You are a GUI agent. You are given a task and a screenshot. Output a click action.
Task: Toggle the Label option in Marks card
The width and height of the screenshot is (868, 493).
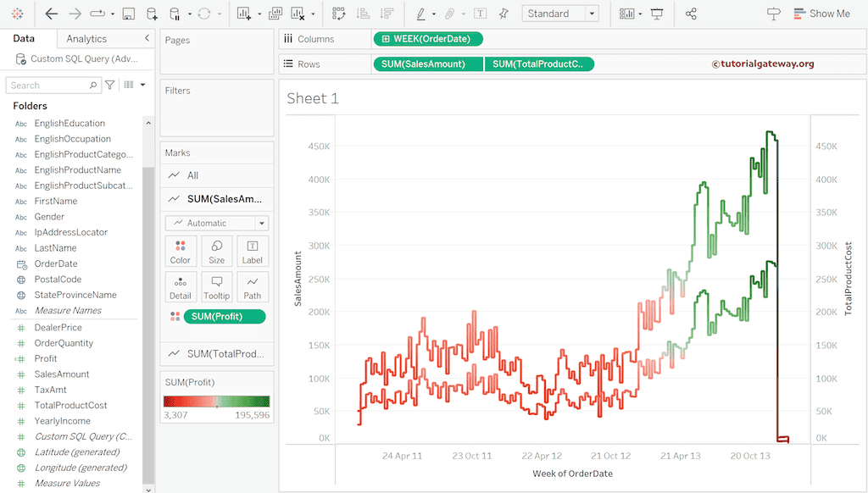click(x=252, y=251)
